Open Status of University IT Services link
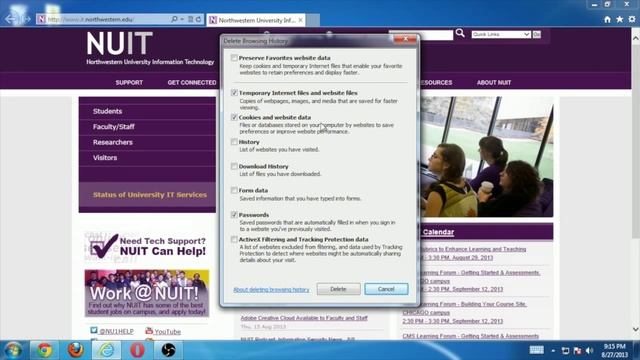Viewport: 640px width, 360px height. point(150,195)
